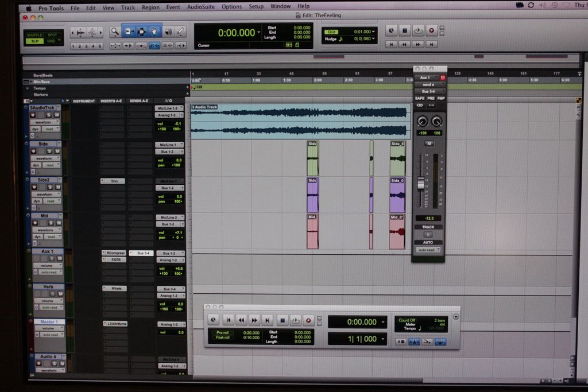This screenshot has height=392, width=588.
Task: Select the Pencil tool
Action: [x=180, y=32]
